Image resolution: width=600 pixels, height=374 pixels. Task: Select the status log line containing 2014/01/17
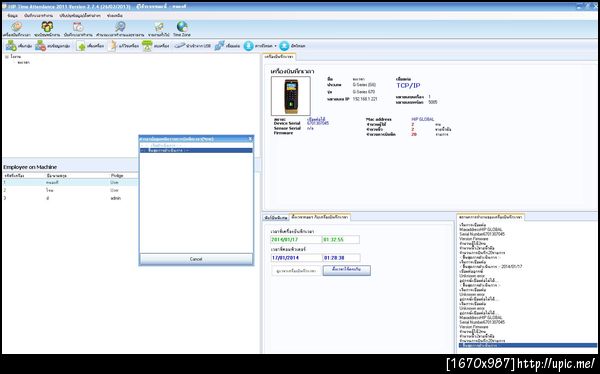492,266
